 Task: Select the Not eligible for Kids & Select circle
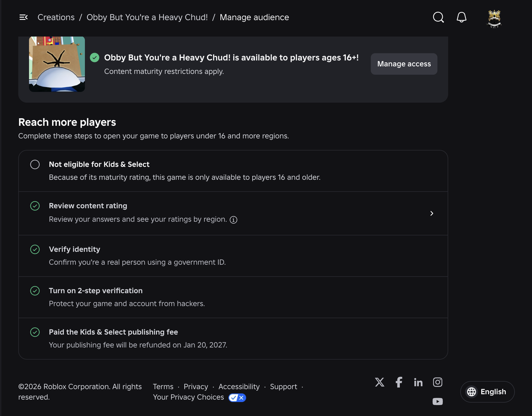point(35,164)
